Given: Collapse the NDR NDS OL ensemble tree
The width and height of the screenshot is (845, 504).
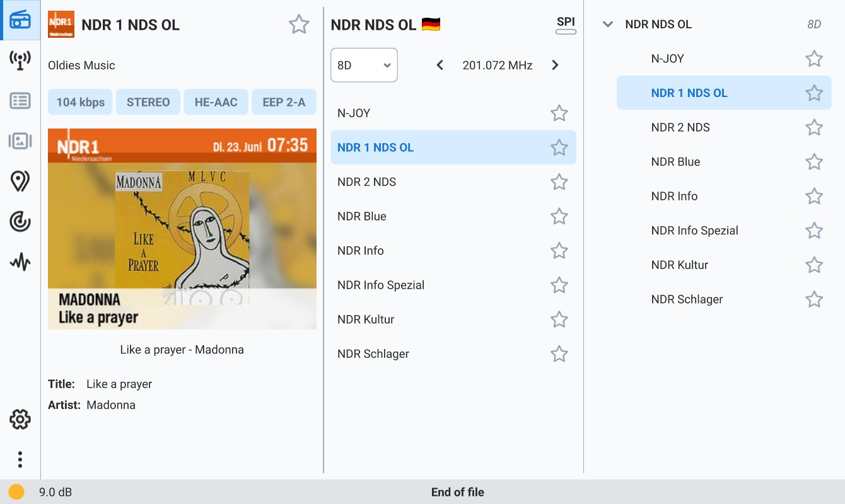Looking at the screenshot, I should click(608, 25).
